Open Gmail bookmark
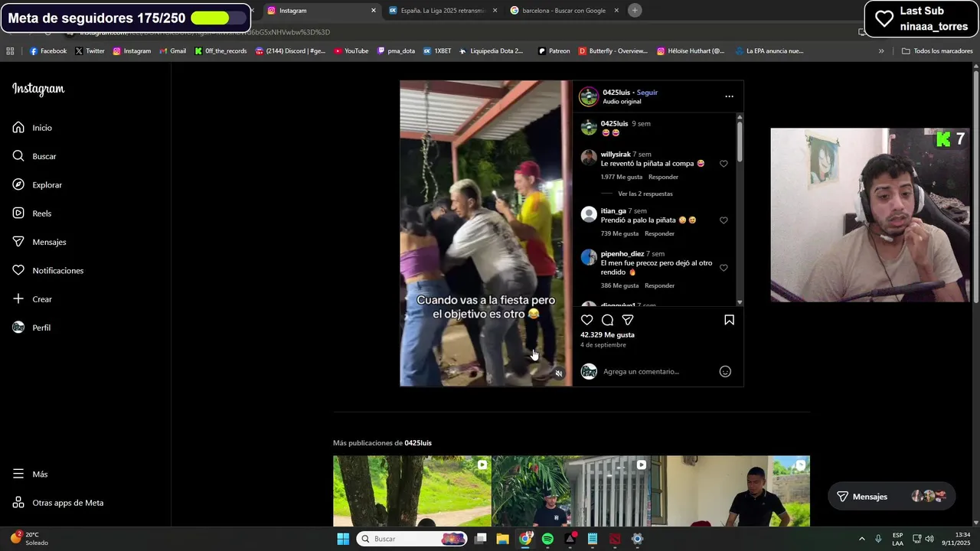Viewport: 980px width, 551px height. [x=172, y=51]
